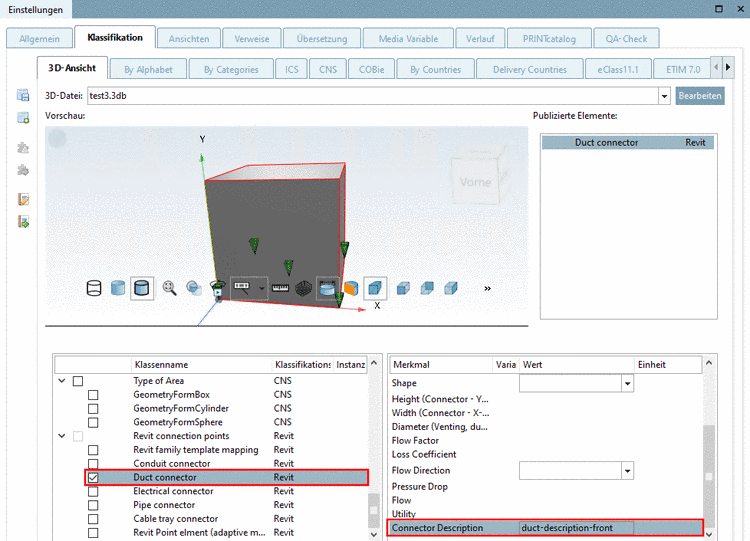This screenshot has height=541, width=750.
Task: Click the sidebar document with arrow icon
Action: click(x=23, y=221)
